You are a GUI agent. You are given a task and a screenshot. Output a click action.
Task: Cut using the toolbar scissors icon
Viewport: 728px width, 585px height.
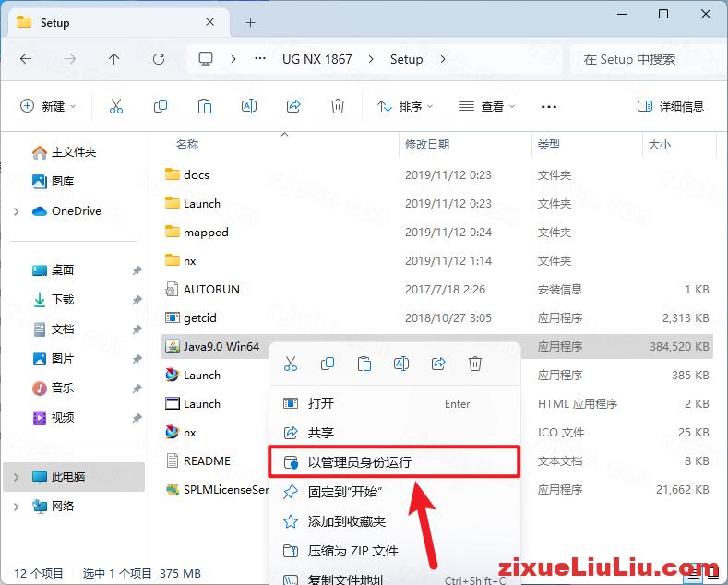pos(116,106)
